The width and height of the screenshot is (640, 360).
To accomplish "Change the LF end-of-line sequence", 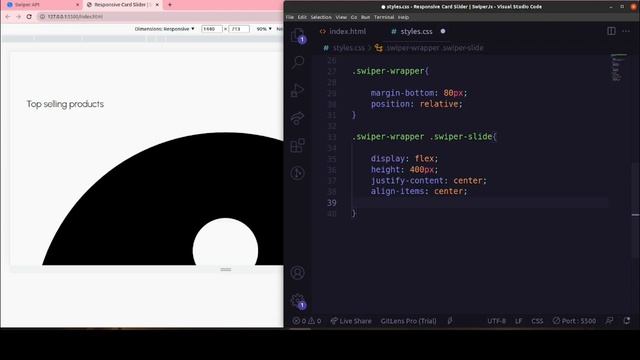I will point(518,321).
